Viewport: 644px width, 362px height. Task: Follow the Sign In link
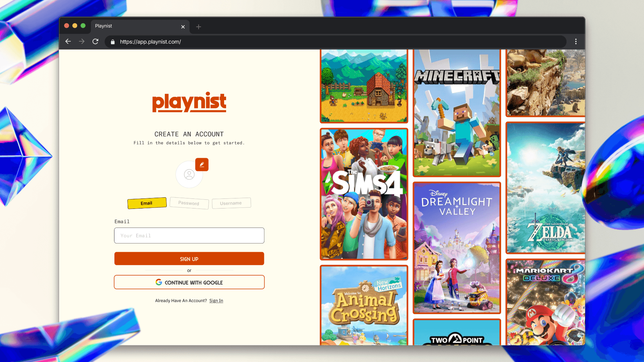click(x=216, y=301)
